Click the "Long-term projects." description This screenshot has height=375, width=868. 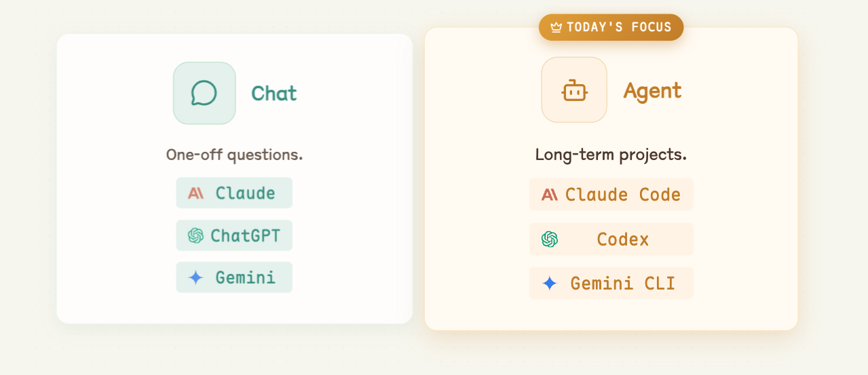(x=611, y=155)
